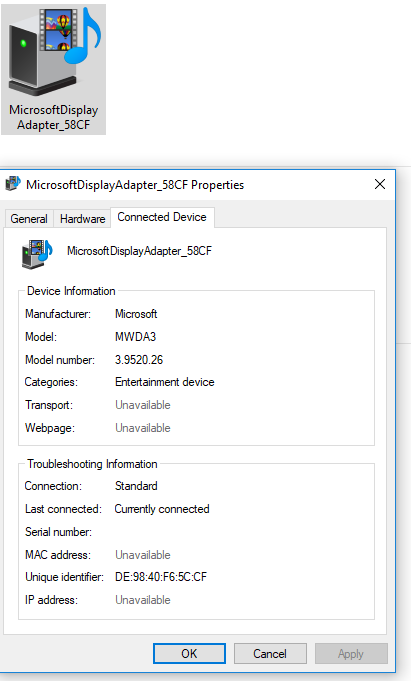The width and height of the screenshot is (411, 681).
Task: Click the Model number value "3.9520.26"
Action: [x=139, y=360]
